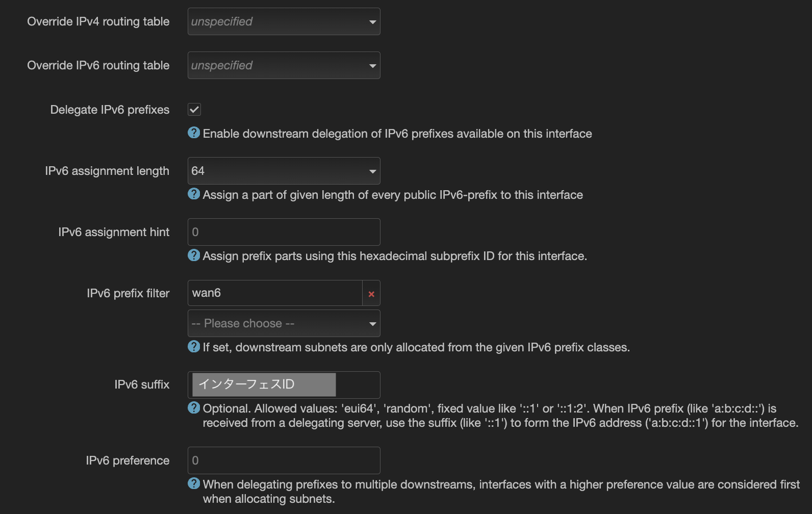This screenshot has width=812, height=514.
Task: Click help icon under IPv6 assignment length
Action: [194, 194]
